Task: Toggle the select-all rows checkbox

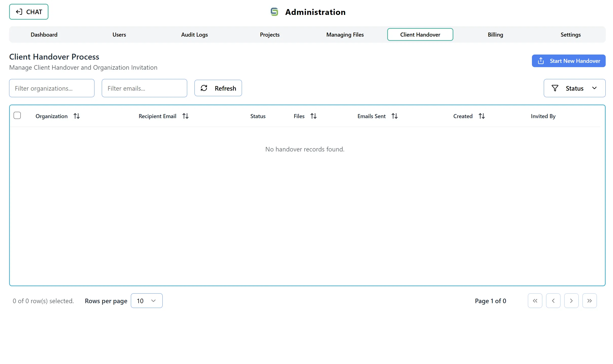Action: pos(17,115)
